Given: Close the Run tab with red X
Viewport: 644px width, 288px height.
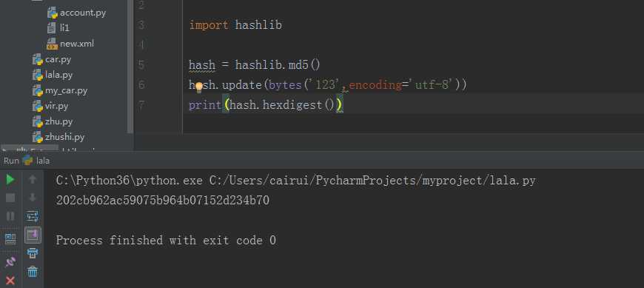Looking at the screenshot, I should (x=10, y=281).
